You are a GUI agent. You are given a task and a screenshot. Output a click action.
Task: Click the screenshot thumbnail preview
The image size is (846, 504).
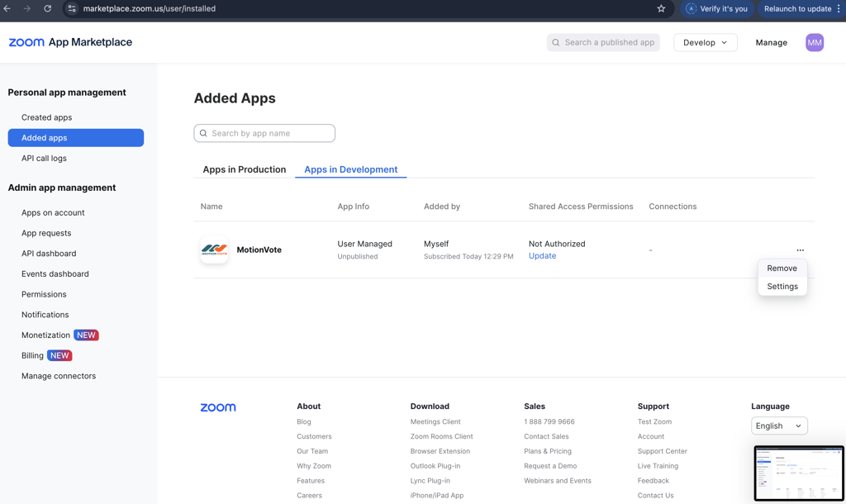pyautogui.click(x=799, y=473)
